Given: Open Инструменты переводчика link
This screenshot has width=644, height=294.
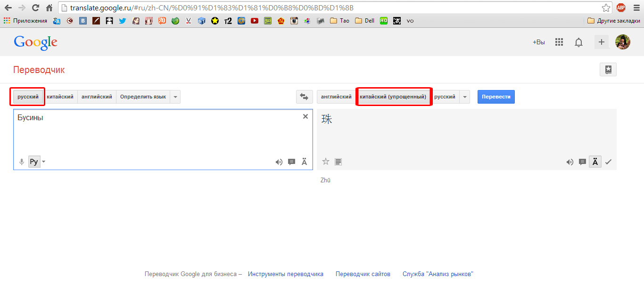Looking at the screenshot, I should click(x=286, y=274).
